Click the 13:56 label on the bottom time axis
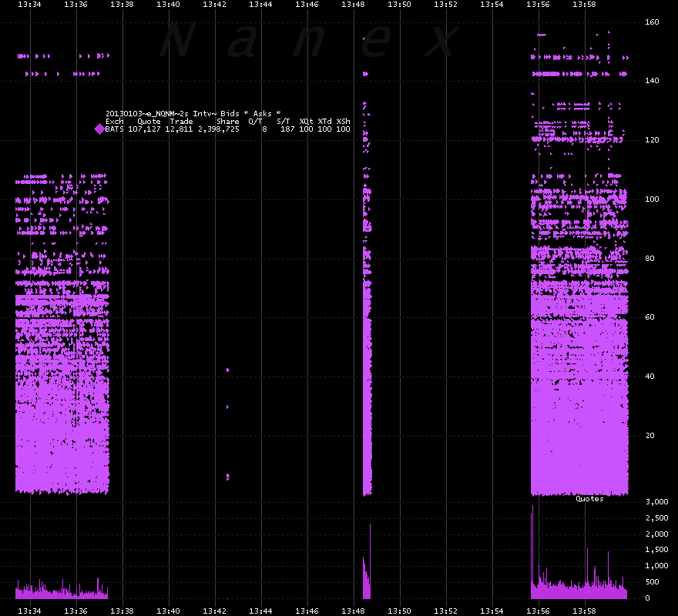Screen dimensions: 678x616 point(538,611)
